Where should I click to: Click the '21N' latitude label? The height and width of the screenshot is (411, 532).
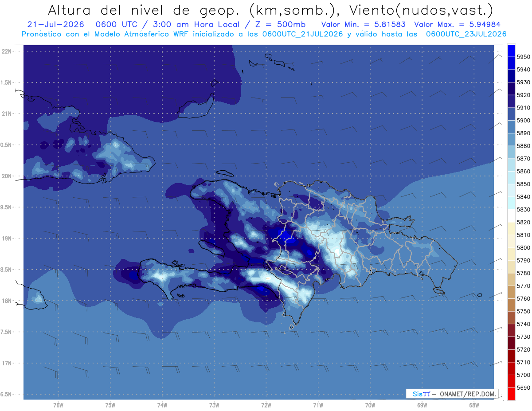8,114
